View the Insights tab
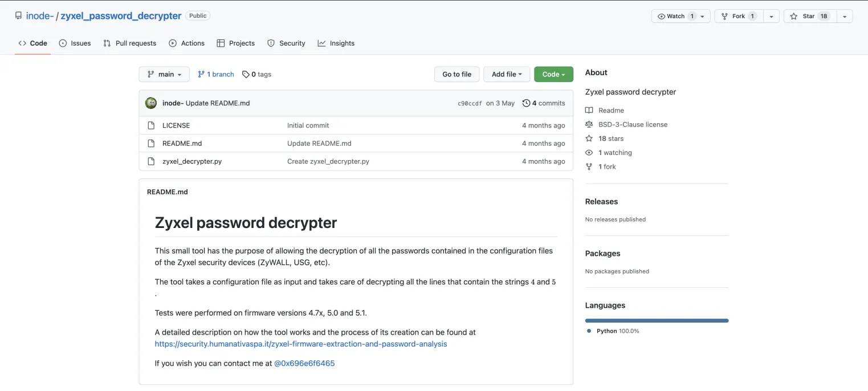Screen dimensions: 868x391 pyautogui.click(x=336, y=43)
